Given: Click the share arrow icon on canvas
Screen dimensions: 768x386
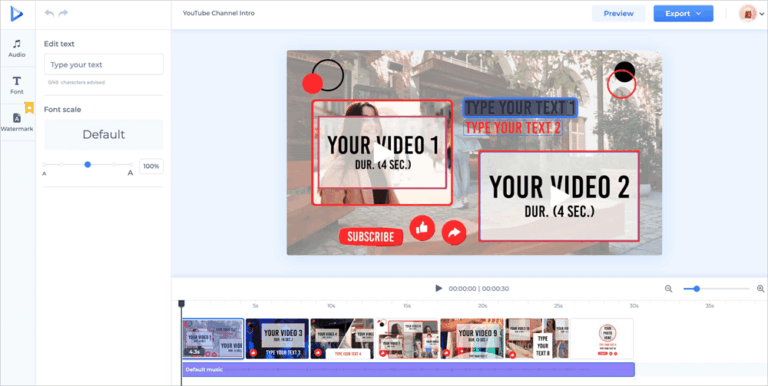Looking at the screenshot, I should tap(454, 233).
